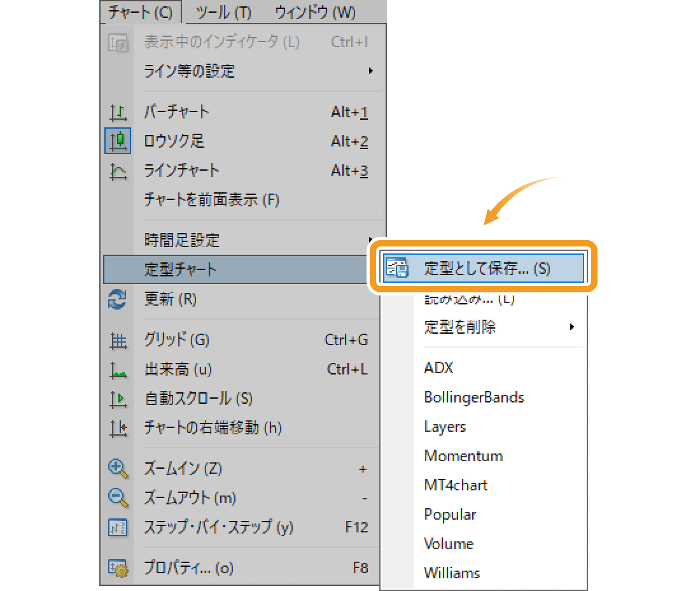Expand the 定型を削除 arrow

pyautogui.click(x=572, y=327)
